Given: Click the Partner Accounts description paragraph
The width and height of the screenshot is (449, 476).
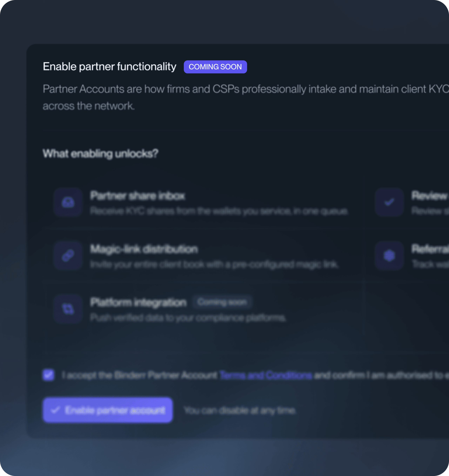Looking at the screenshot, I should (246, 97).
